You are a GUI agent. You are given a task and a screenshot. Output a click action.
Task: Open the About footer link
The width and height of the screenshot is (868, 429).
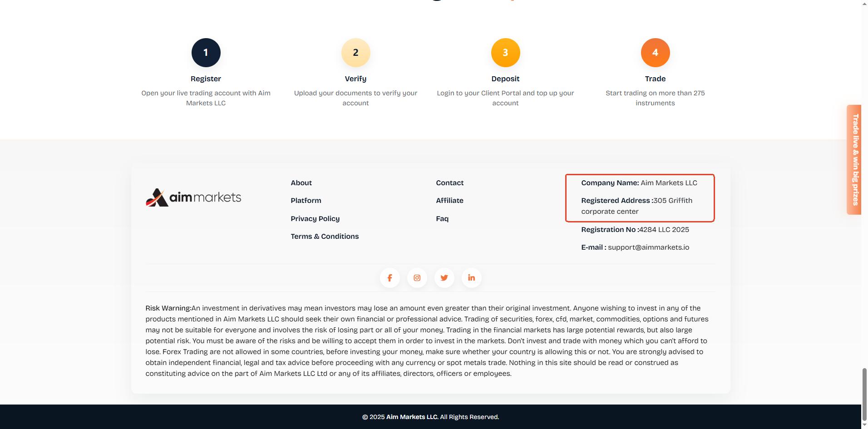point(301,183)
